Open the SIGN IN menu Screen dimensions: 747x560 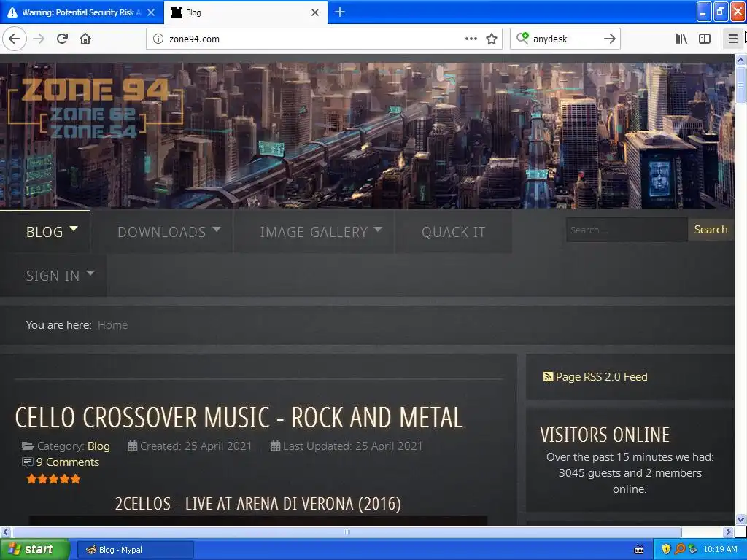(x=53, y=276)
